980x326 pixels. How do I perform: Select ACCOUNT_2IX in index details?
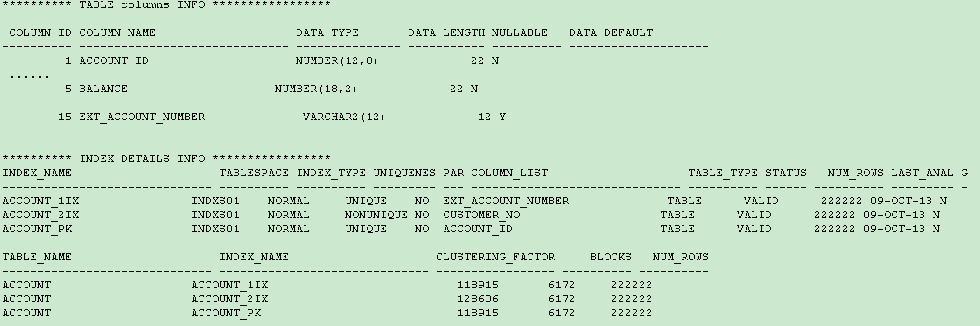point(40,215)
